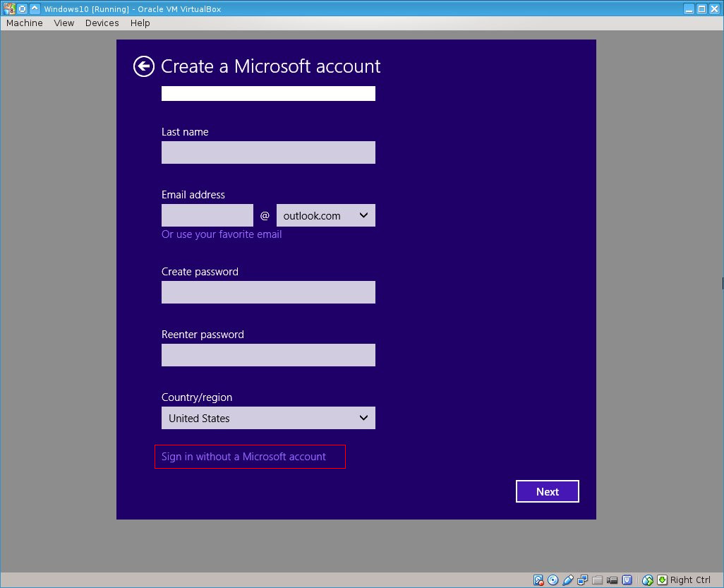Open the Devices menu

click(x=102, y=23)
